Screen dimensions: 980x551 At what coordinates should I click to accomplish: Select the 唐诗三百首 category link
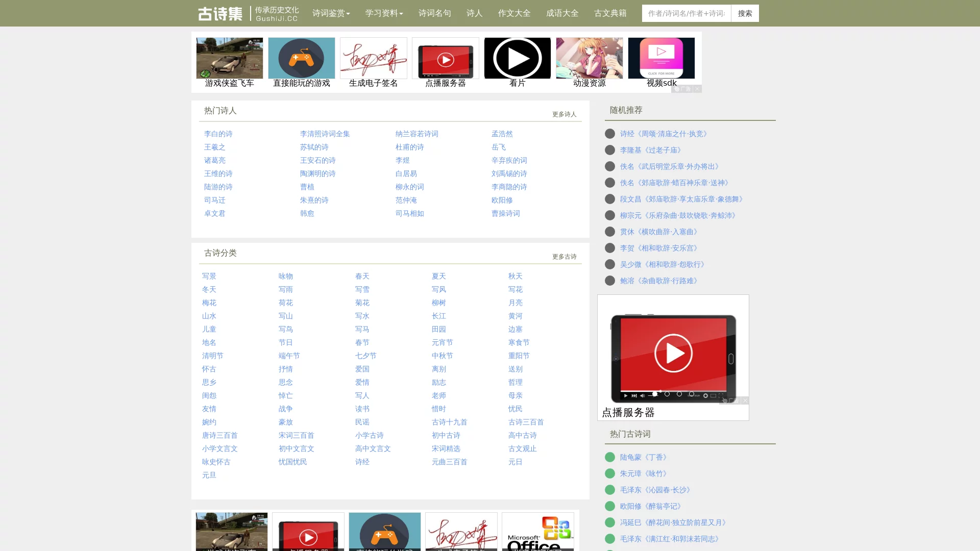219,435
